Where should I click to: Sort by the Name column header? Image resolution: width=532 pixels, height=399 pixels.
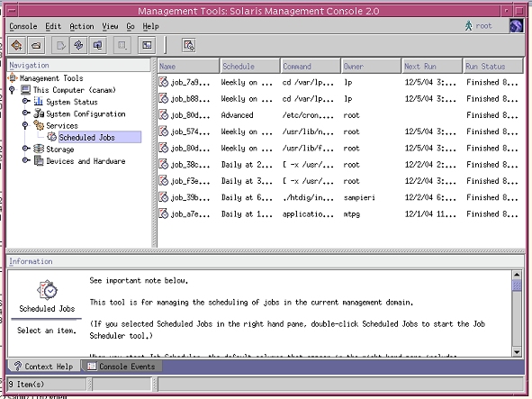pyautogui.click(x=188, y=66)
